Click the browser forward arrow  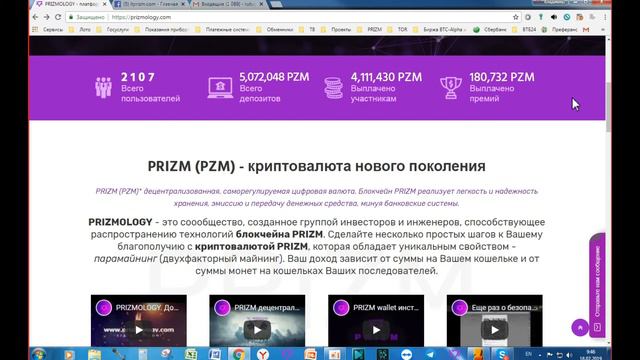(x=46, y=17)
